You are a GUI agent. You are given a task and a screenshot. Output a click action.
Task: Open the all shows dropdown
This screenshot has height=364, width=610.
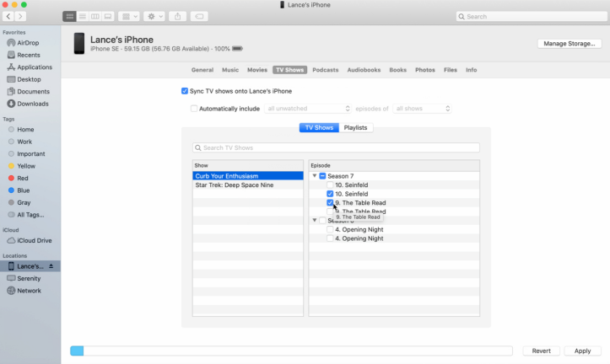click(422, 109)
